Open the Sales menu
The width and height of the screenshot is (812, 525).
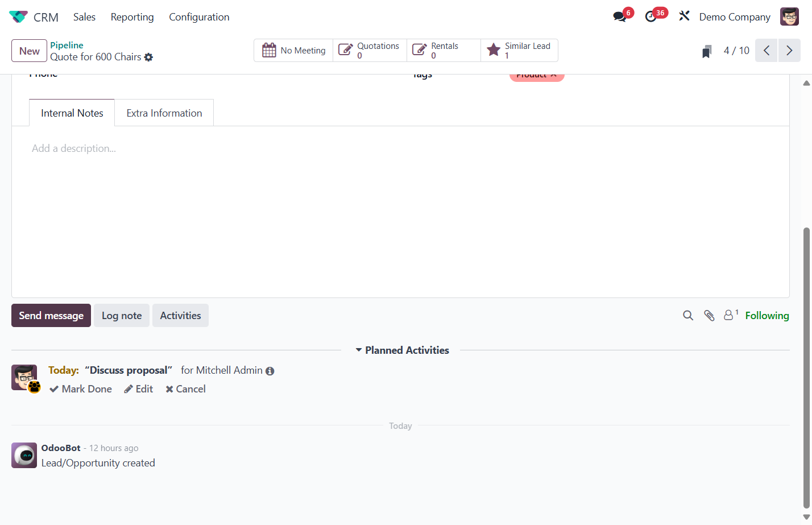pos(84,17)
